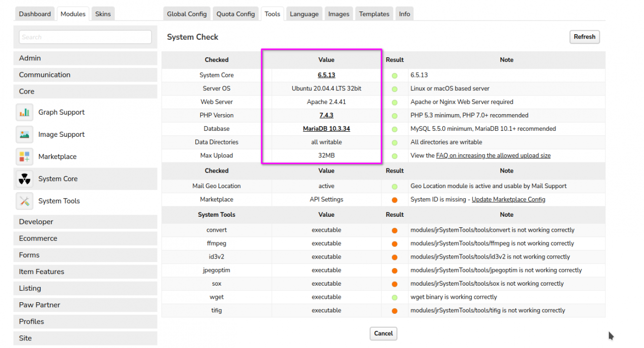Expand the Developer module category
The width and height of the screenshot is (644, 348).
click(85, 222)
